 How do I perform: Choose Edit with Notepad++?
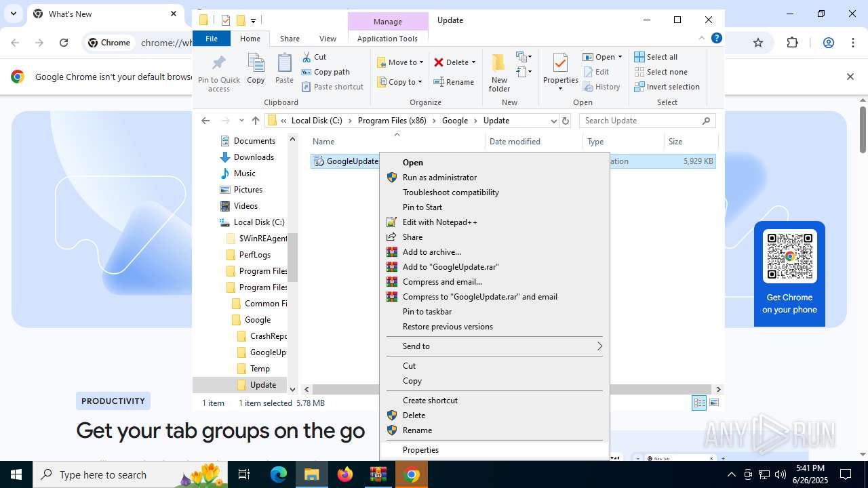494,222
